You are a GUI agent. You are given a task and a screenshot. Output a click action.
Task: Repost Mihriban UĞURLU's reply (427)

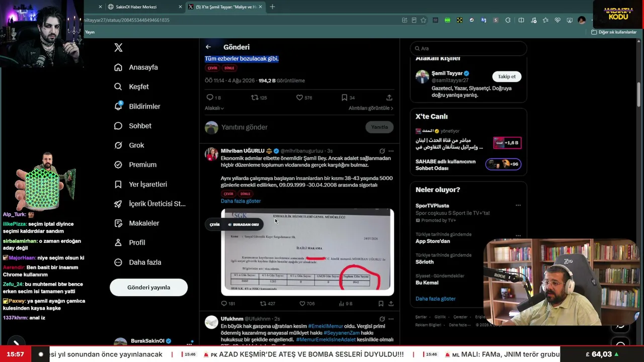coord(267,304)
